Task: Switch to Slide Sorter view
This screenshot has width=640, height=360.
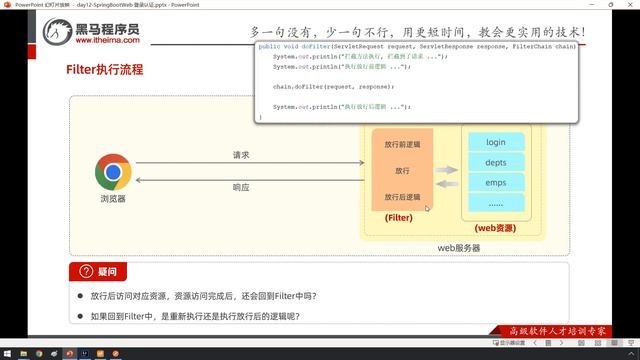Action: (598, 343)
